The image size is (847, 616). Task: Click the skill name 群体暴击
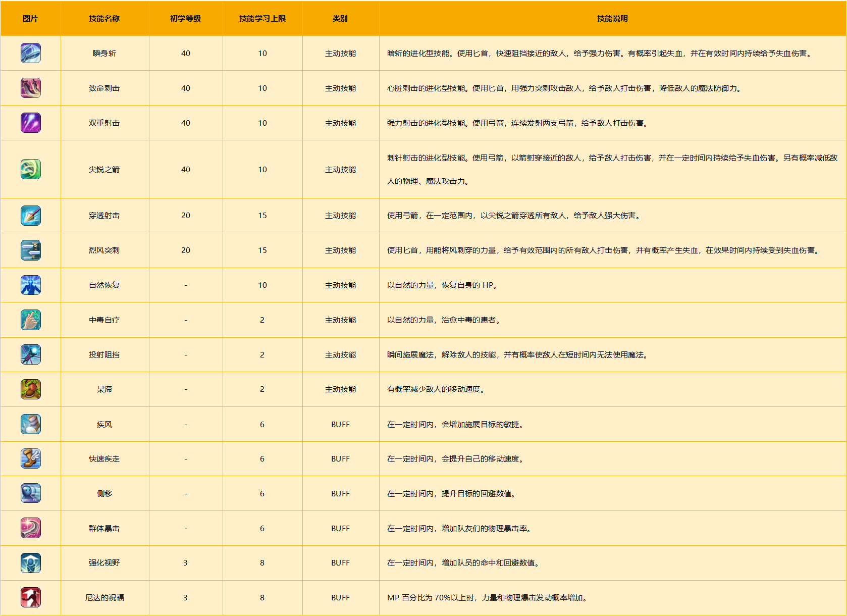pyautogui.click(x=104, y=528)
